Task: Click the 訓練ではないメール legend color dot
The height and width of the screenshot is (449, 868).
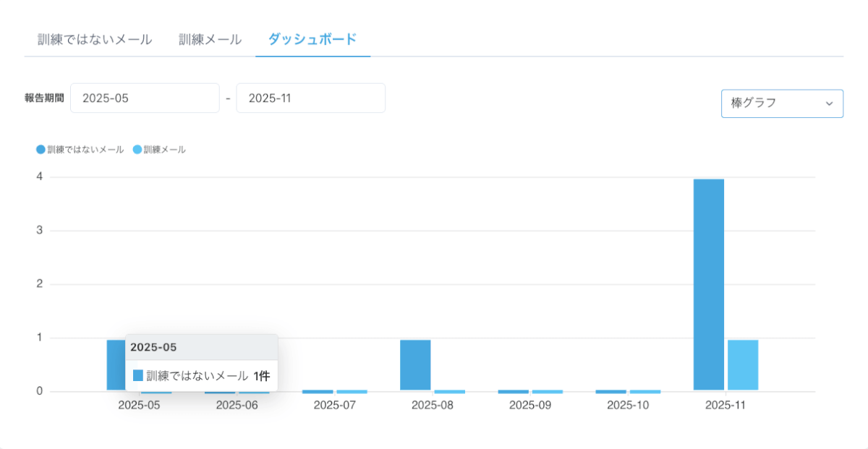Action: point(41,150)
